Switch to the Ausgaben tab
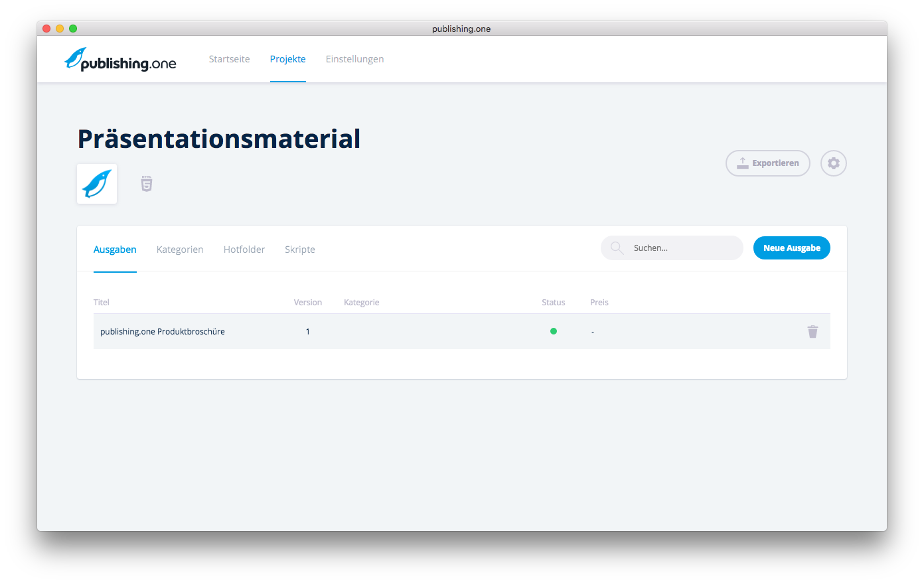This screenshot has height=584, width=924. [x=115, y=250]
